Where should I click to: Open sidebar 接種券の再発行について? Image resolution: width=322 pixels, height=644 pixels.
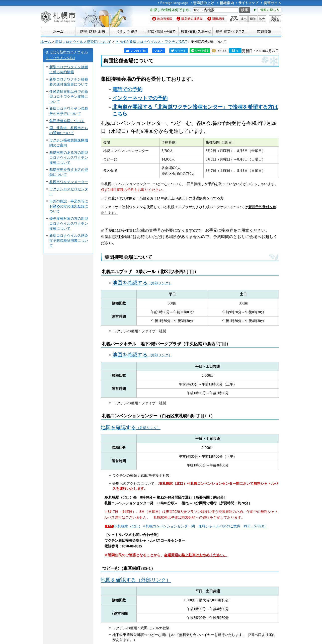(x=68, y=111)
